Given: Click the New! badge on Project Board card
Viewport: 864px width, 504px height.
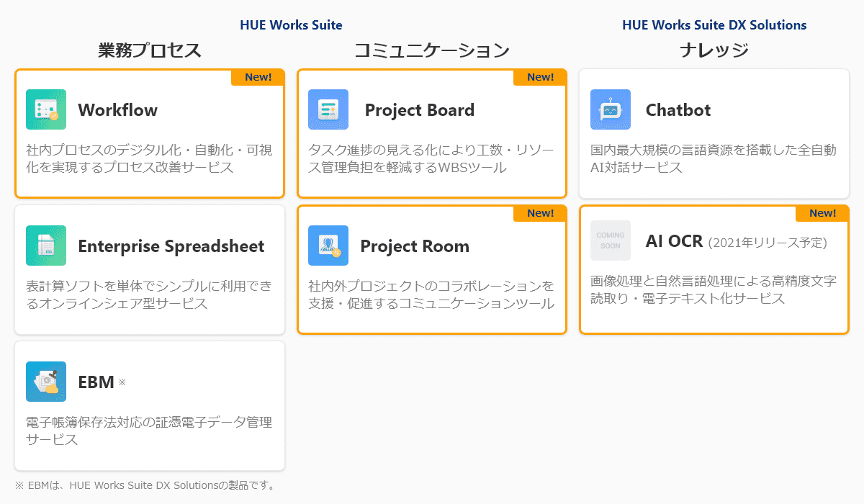Looking at the screenshot, I should click(x=539, y=77).
